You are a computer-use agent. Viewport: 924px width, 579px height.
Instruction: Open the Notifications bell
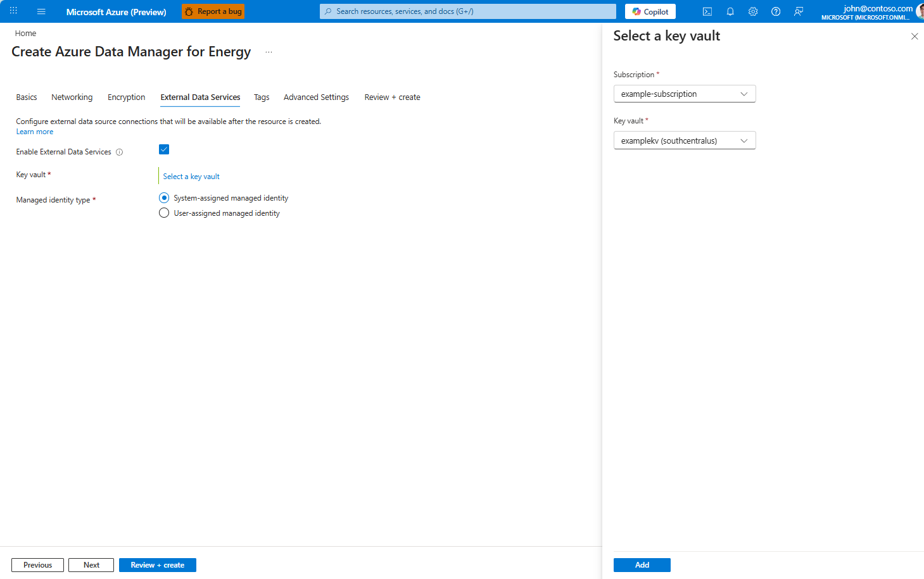pyautogui.click(x=730, y=11)
